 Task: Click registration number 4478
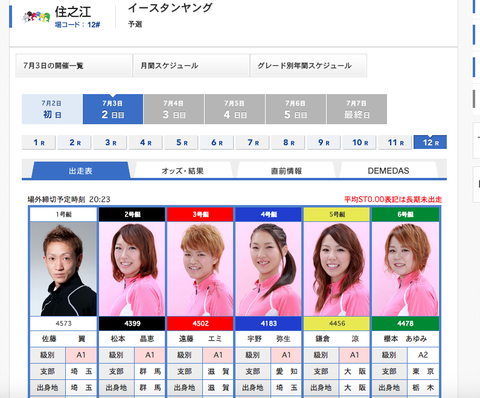point(405,323)
